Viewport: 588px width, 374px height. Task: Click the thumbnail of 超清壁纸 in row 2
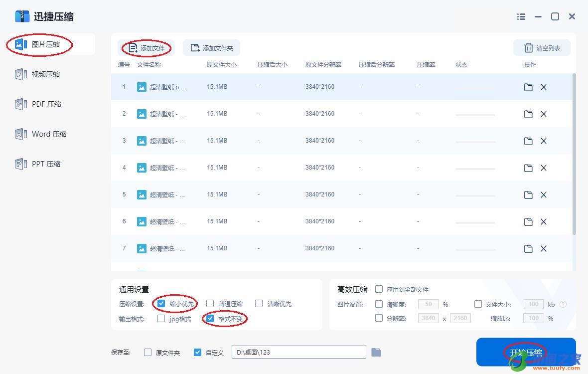(x=141, y=113)
